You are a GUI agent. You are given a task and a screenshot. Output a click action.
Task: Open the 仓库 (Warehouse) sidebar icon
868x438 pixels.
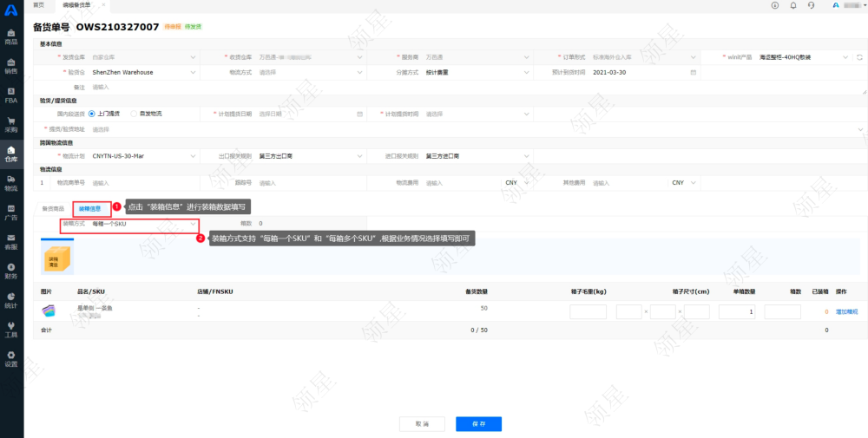11,153
